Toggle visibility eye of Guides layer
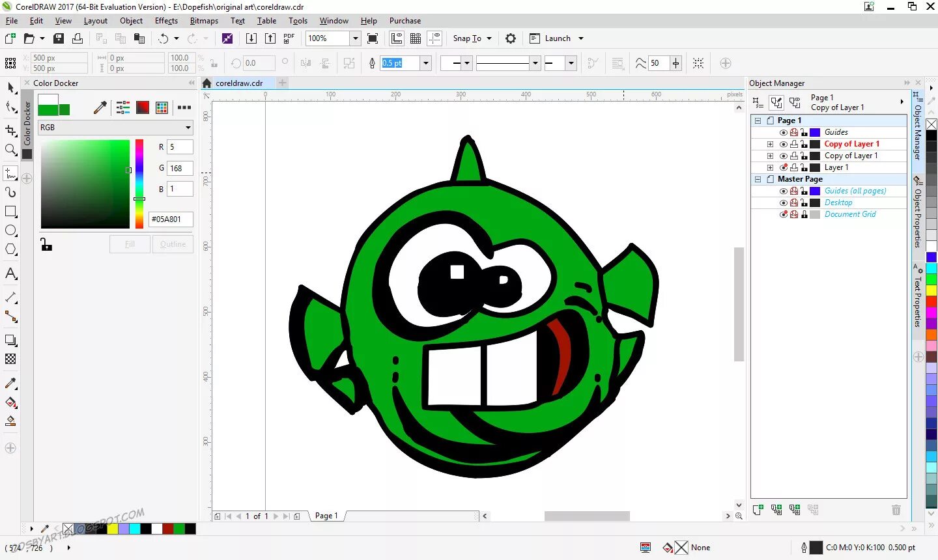 (784, 132)
